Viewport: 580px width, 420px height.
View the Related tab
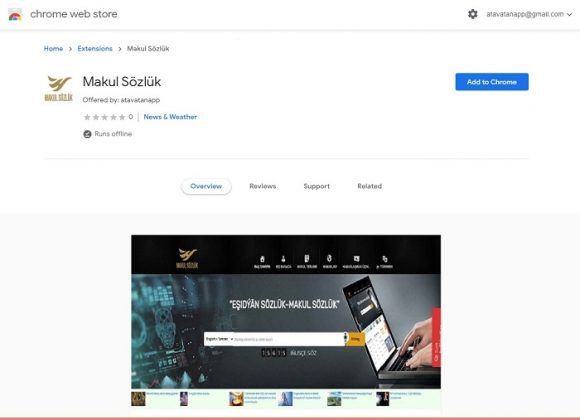tap(370, 186)
